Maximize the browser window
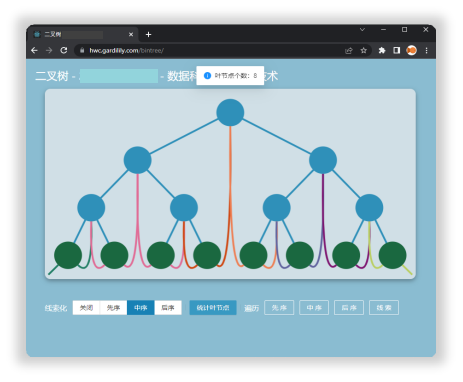Viewport: 463px width, 382px height. click(404, 30)
